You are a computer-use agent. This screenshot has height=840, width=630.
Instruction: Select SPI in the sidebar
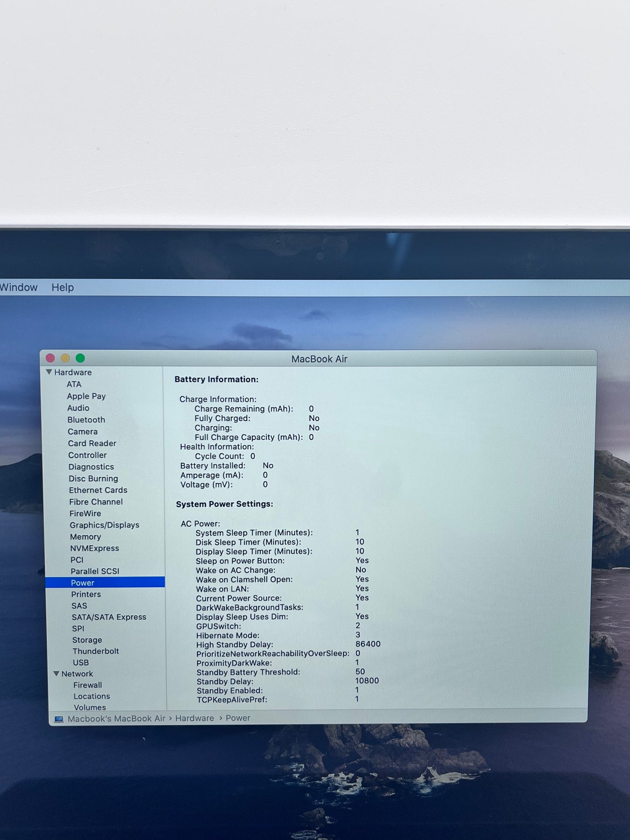click(78, 628)
